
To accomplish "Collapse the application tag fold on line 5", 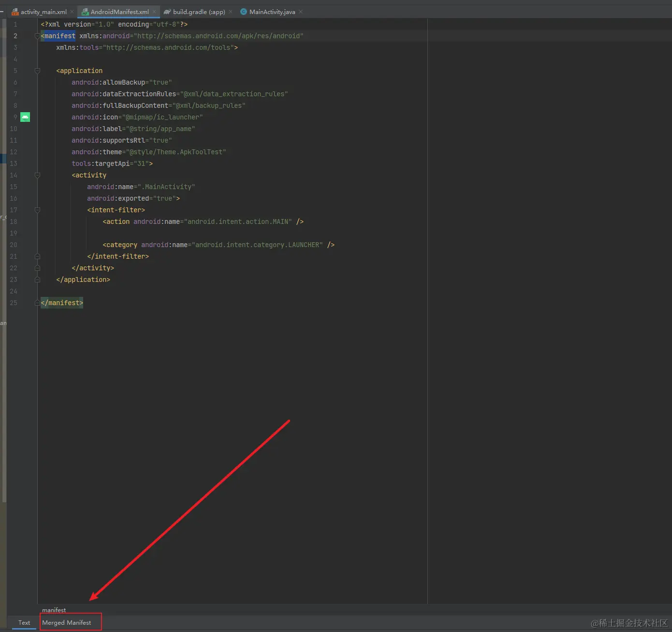I will click(x=37, y=71).
